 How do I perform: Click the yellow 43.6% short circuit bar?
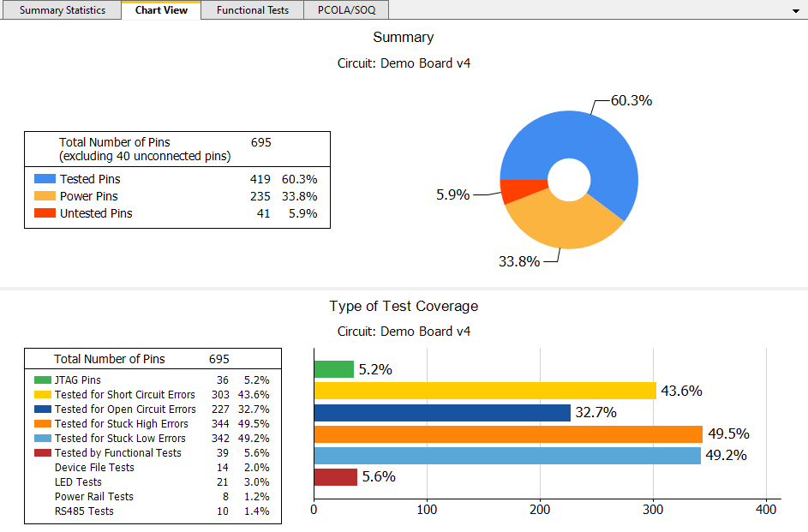click(484, 391)
